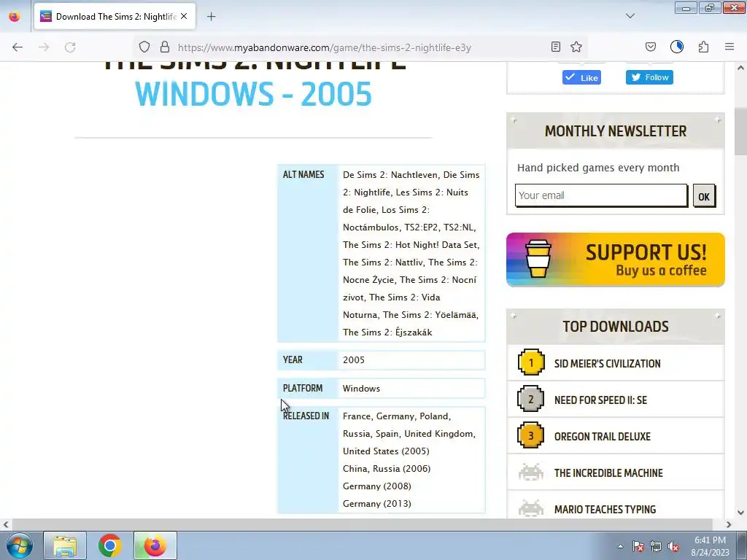Reload the current page
Image resolution: width=747 pixels, height=560 pixels.
70,47
